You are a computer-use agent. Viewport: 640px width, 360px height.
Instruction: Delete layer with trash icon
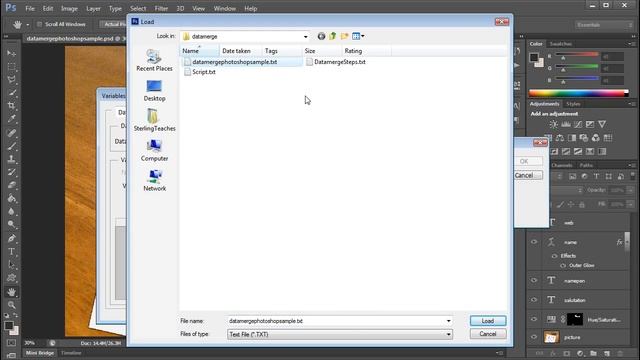click(620, 353)
